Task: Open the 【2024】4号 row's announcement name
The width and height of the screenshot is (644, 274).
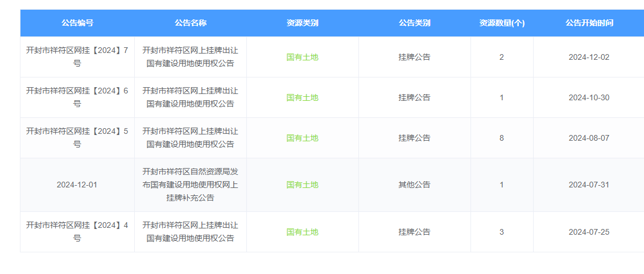Action: tap(190, 232)
